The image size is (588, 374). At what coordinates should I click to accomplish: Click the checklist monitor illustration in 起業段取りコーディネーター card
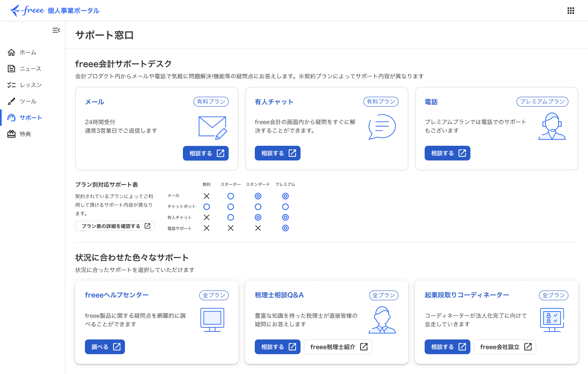click(552, 320)
